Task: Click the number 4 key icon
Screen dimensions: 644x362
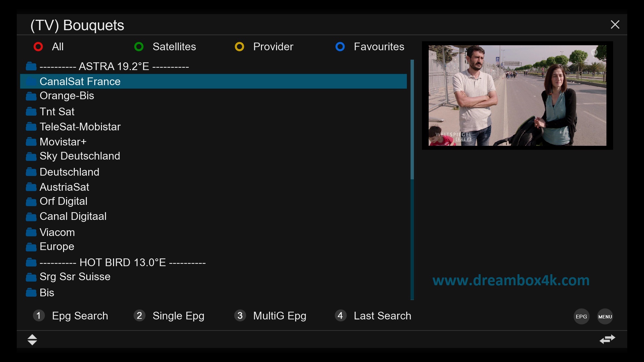Action: pos(340,315)
